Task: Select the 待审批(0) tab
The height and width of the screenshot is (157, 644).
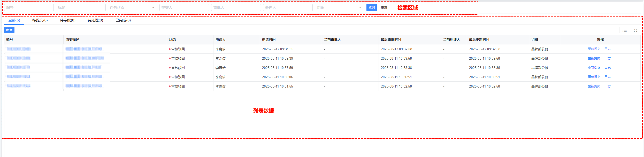Action: tap(68, 20)
